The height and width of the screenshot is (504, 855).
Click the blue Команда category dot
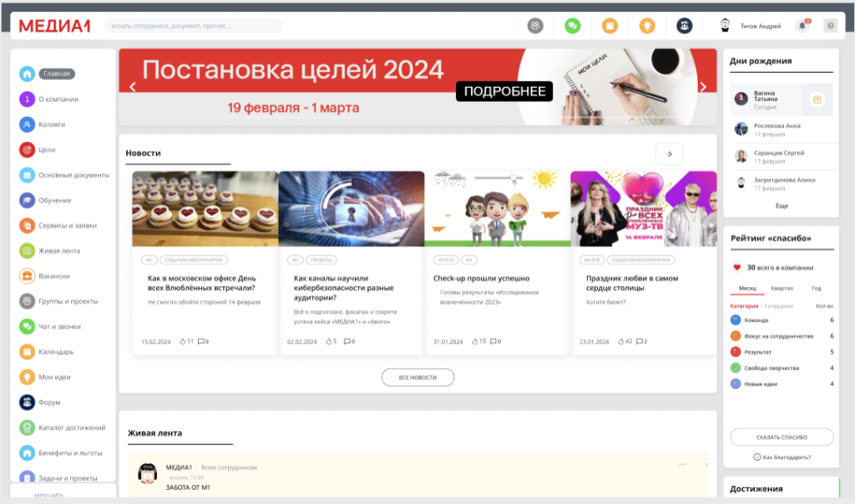point(735,320)
